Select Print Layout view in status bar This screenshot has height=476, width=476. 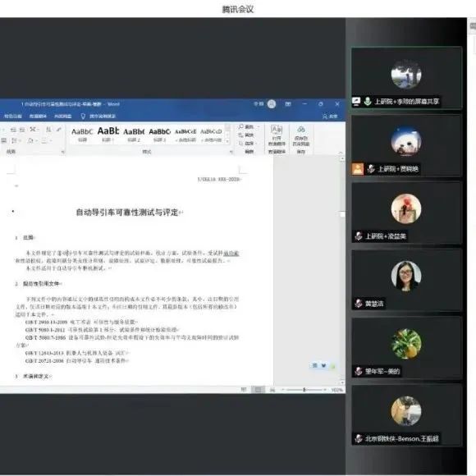click(258, 390)
